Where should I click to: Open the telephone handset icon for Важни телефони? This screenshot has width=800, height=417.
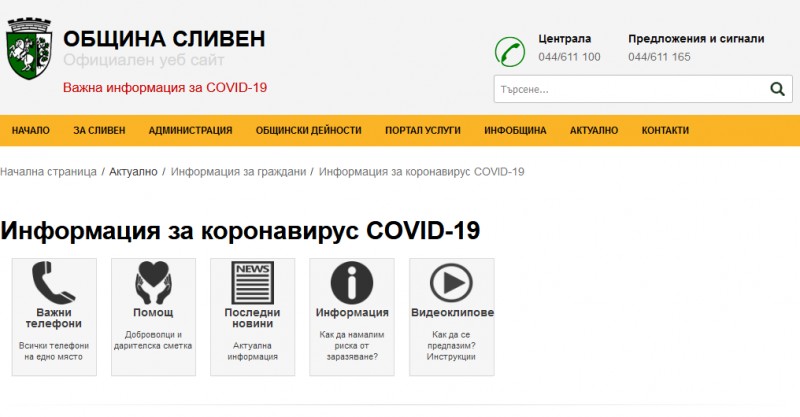[x=54, y=282]
